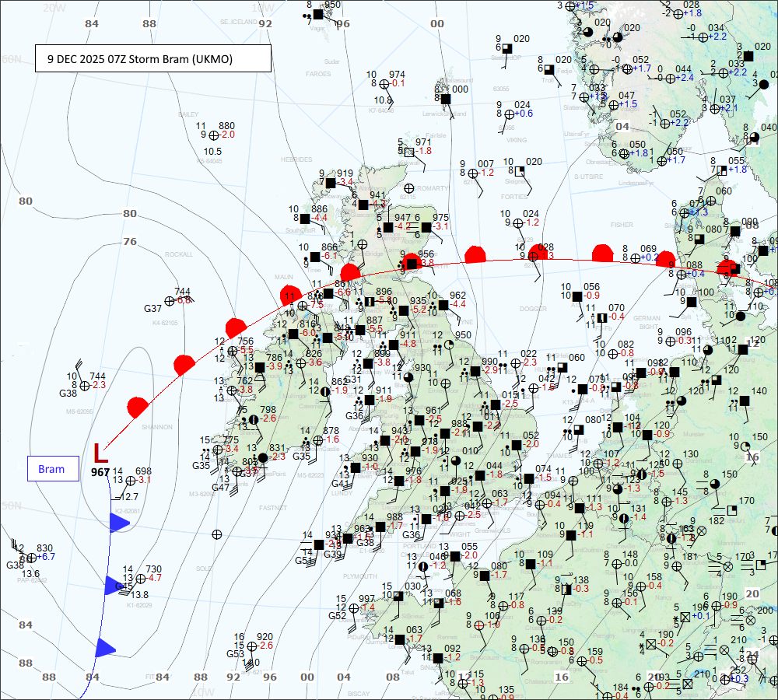This screenshot has height=700, width=778.
Task: Click the red L low-pressure centre symbol
Action: pyautogui.click(x=97, y=453)
